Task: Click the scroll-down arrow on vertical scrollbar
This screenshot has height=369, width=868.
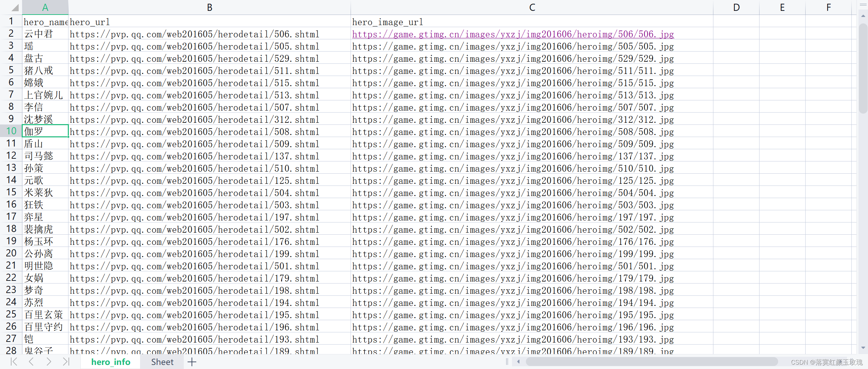Action: 863,348
